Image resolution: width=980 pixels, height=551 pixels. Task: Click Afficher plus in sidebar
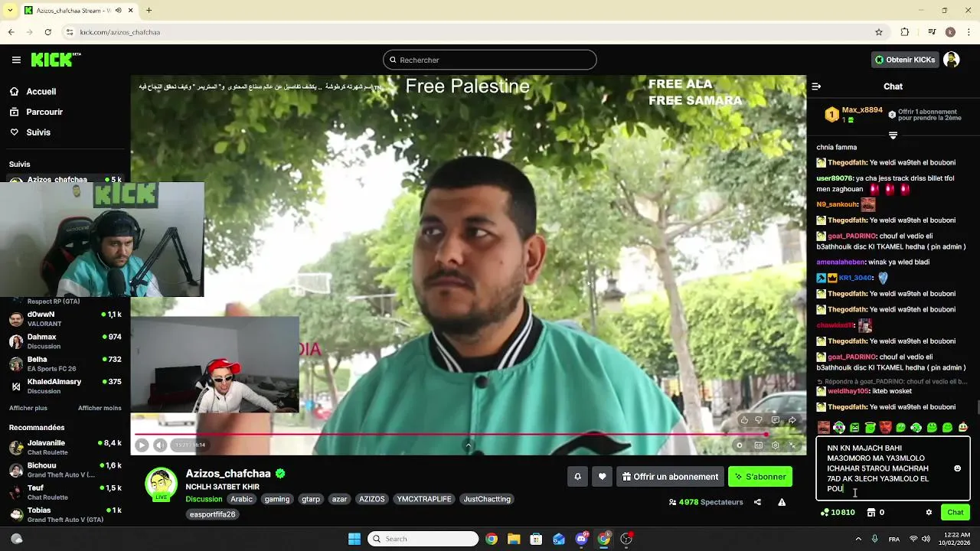click(x=28, y=408)
